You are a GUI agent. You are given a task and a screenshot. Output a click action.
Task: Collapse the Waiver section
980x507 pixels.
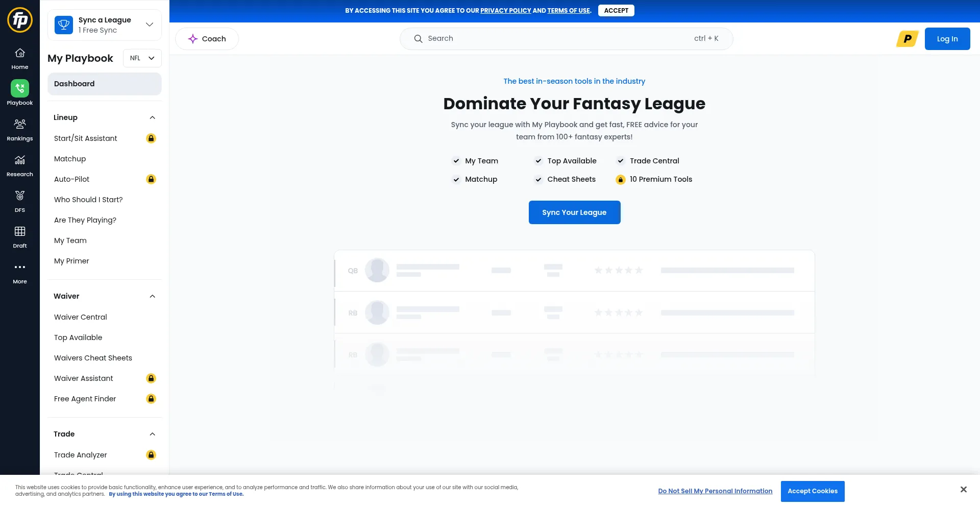point(152,296)
